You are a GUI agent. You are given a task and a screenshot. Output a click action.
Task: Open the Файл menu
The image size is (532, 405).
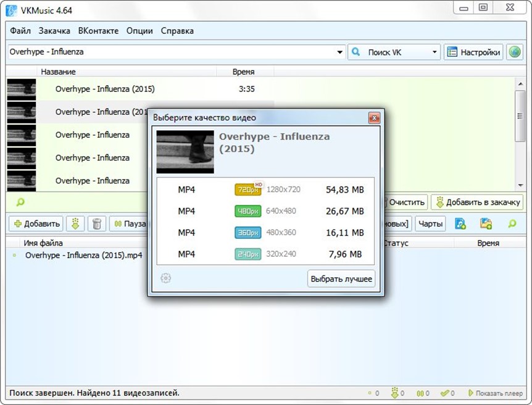coord(20,31)
